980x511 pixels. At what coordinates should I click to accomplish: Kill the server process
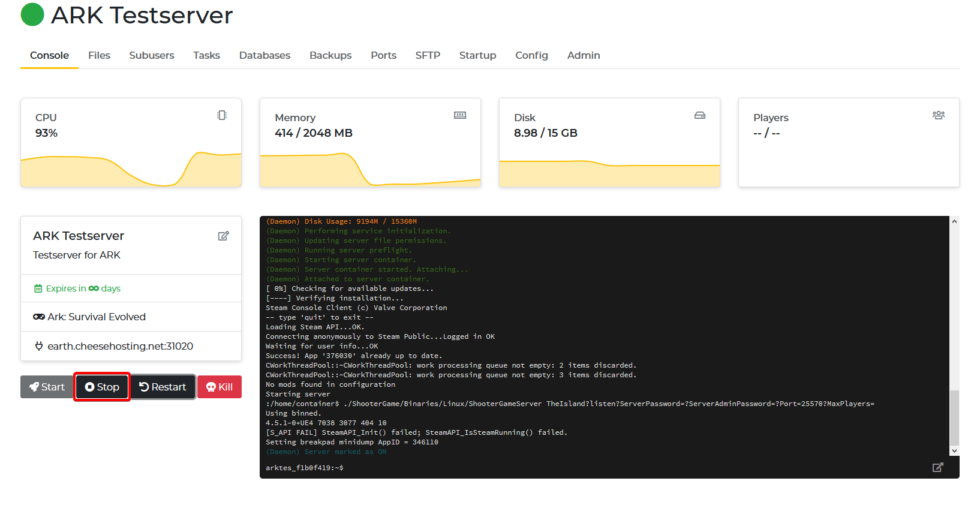pos(220,387)
